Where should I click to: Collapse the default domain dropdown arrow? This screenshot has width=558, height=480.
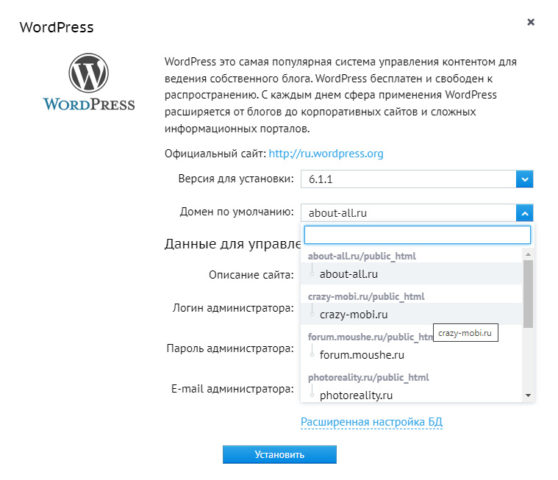[x=525, y=213]
